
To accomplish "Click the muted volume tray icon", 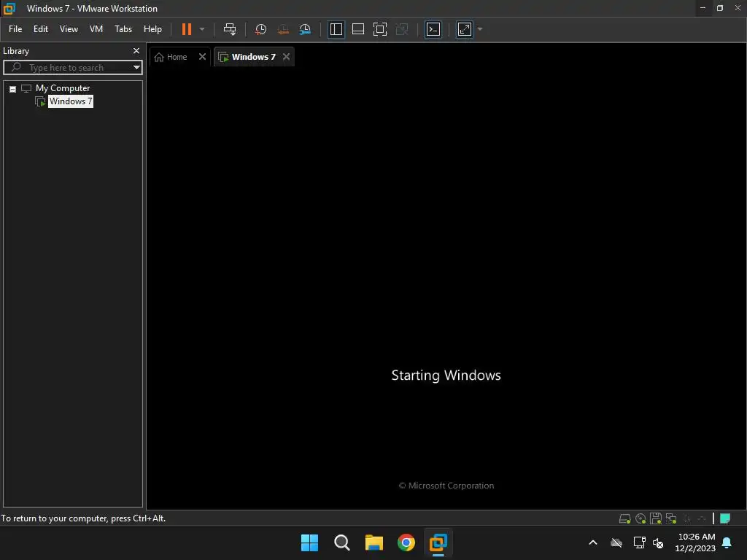I will [659, 542].
